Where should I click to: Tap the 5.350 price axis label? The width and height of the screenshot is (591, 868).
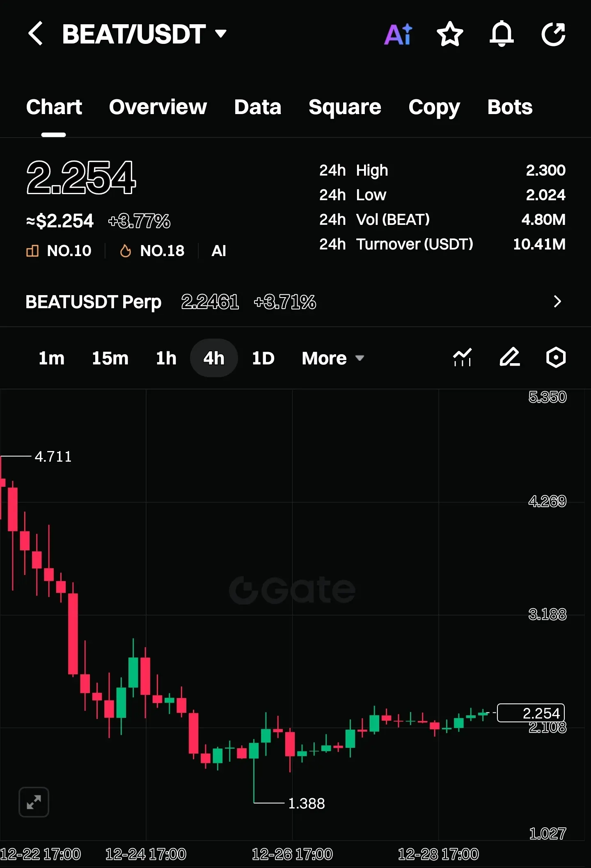tap(547, 397)
